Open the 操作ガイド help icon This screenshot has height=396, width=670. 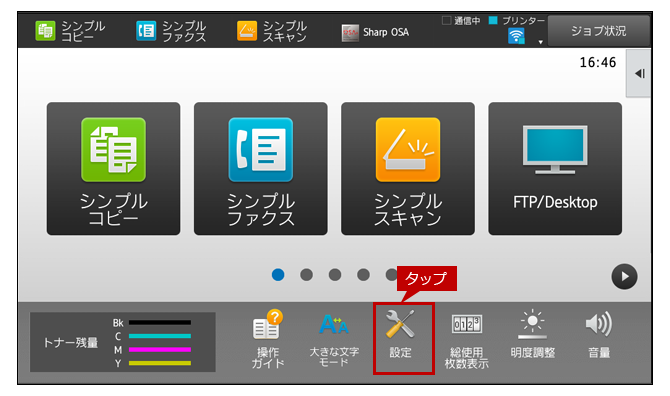pos(268,339)
